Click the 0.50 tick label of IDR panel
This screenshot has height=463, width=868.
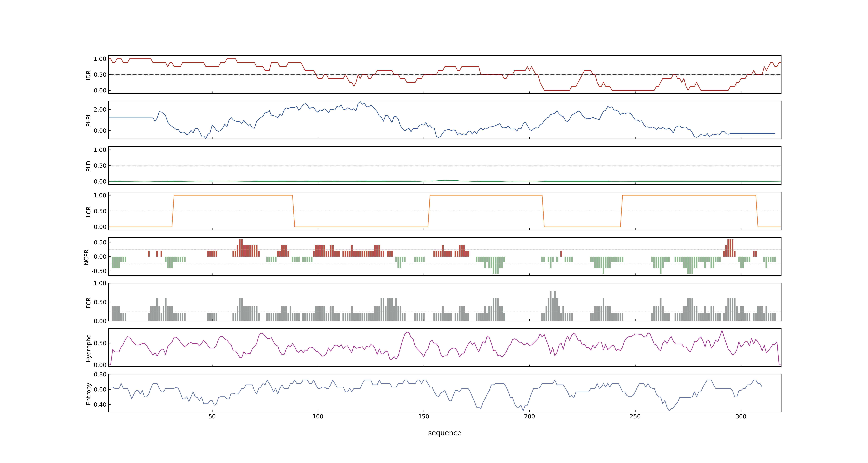pos(100,75)
